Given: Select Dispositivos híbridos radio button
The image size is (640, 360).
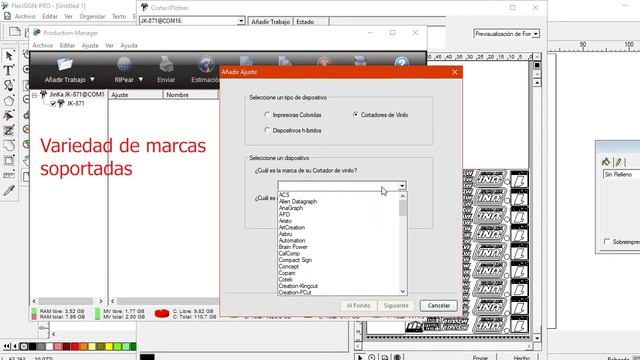Looking at the screenshot, I should (267, 130).
